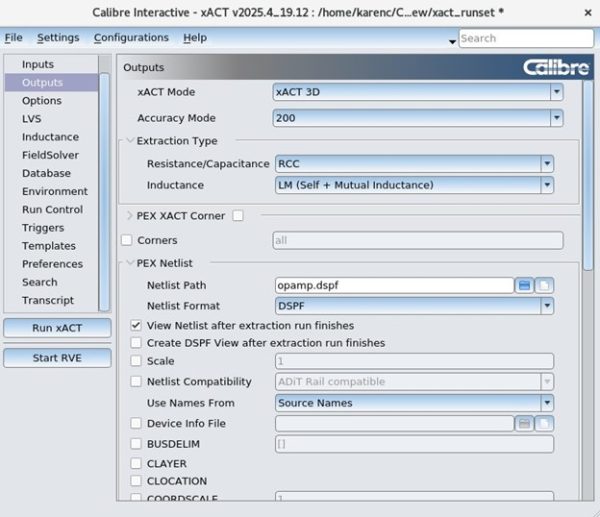
Task: Expand the PEX XACT Corner section
Action: pyautogui.click(x=130, y=215)
